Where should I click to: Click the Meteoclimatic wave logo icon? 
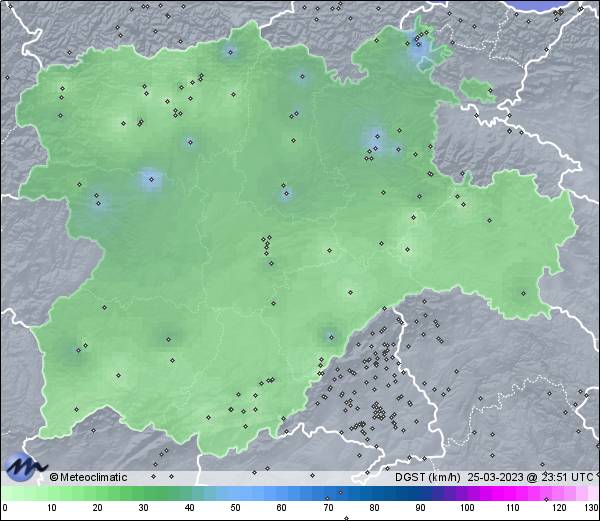click(x=24, y=467)
